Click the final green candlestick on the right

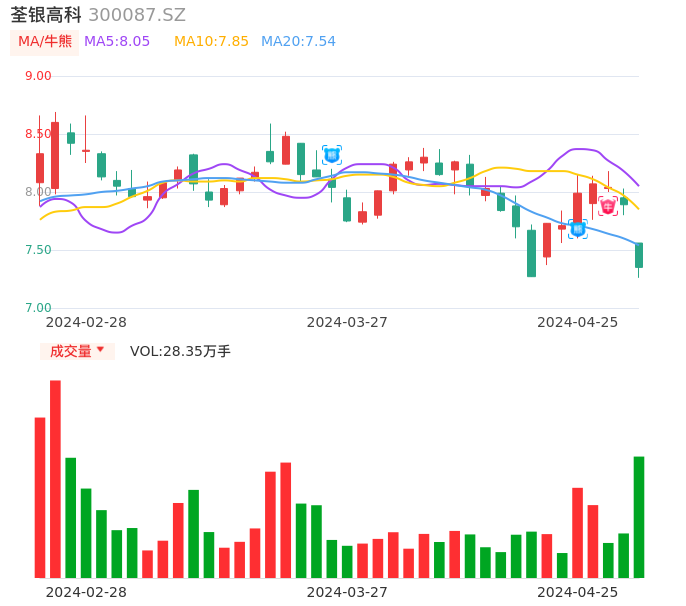click(639, 255)
